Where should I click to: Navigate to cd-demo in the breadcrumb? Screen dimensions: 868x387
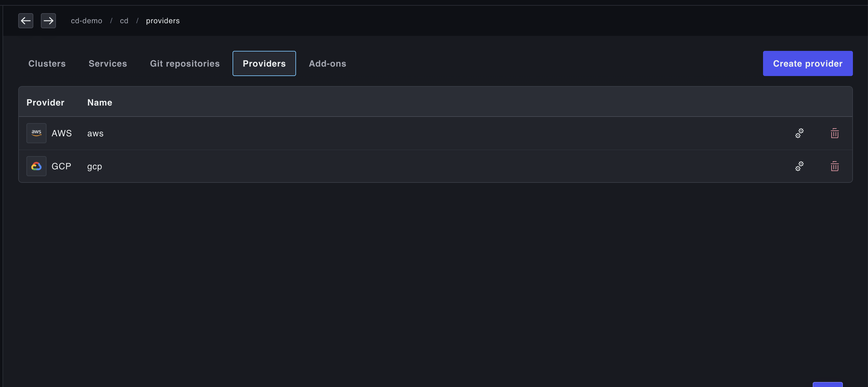87,21
